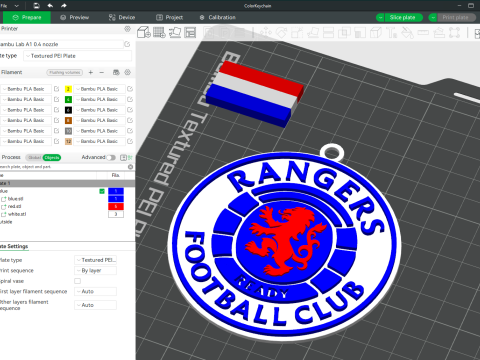Screen dimensions: 480x360
Task: Click the Auto orient toolbar icon
Action: point(175,33)
